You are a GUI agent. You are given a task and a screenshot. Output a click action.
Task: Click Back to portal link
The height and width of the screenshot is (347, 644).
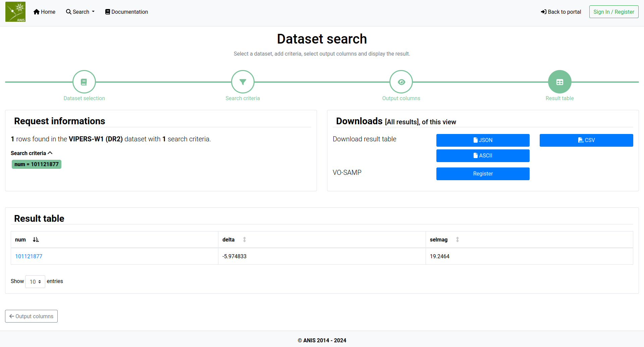pyautogui.click(x=561, y=12)
